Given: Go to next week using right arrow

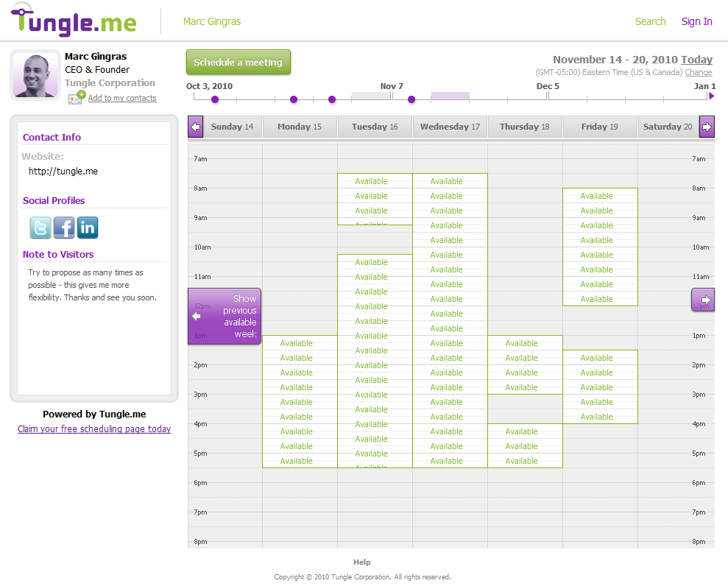Looking at the screenshot, I should pos(706,127).
